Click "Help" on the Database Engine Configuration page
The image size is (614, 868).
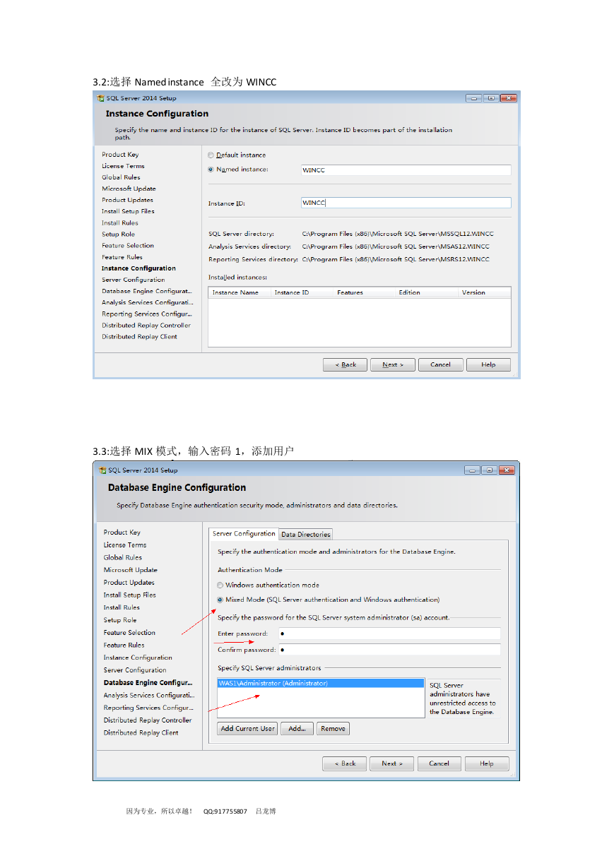[487, 763]
